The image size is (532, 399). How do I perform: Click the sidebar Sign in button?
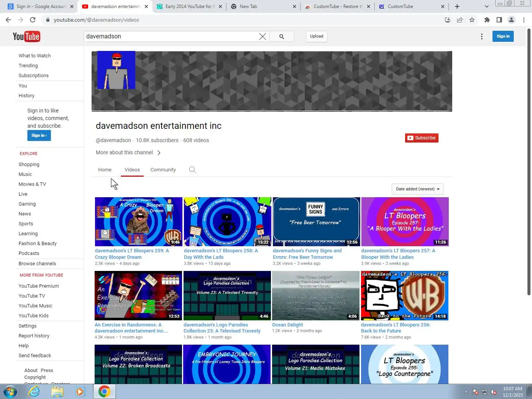(x=39, y=136)
